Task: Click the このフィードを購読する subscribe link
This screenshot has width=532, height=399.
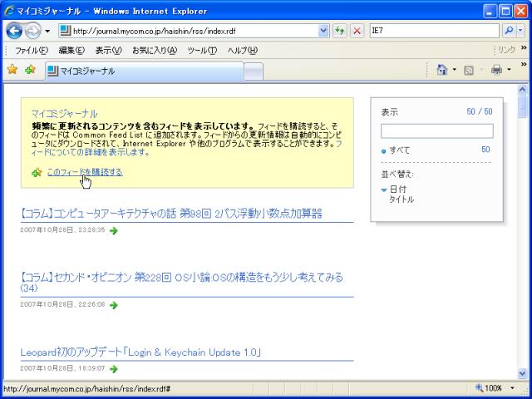Action: coord(85,172)
